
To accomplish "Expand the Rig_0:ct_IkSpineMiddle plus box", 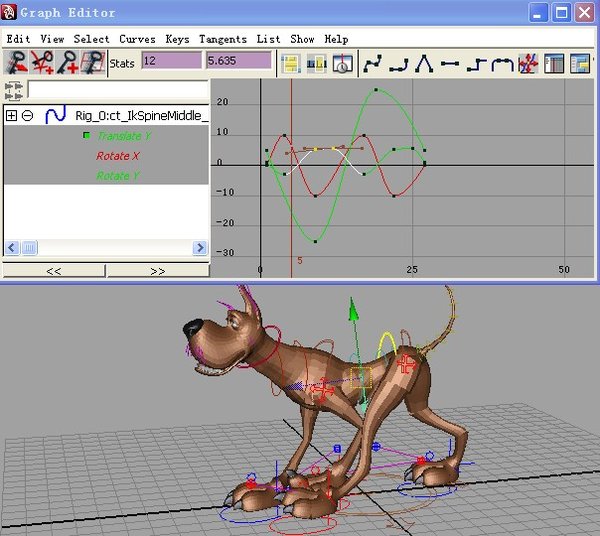I will click(x=11, y=115).
